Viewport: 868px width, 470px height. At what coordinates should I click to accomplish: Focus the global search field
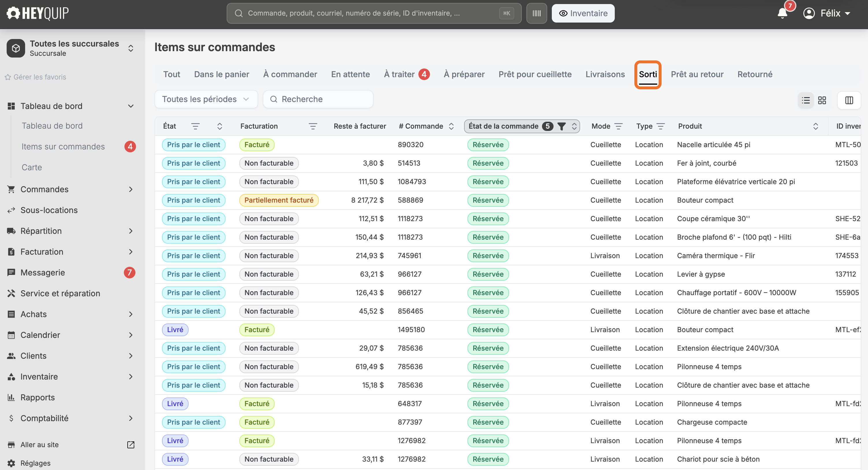pos(374,14)
